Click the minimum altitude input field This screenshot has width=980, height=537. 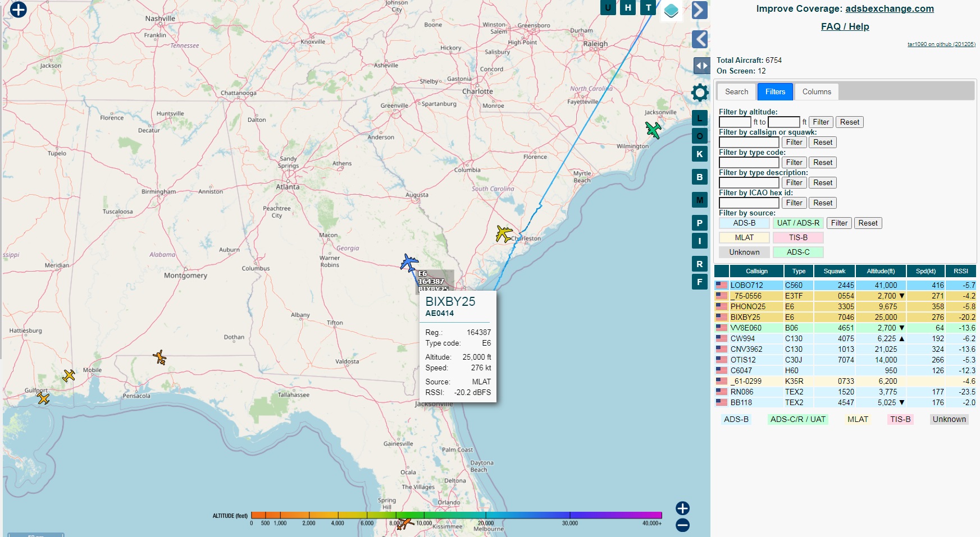735,122
